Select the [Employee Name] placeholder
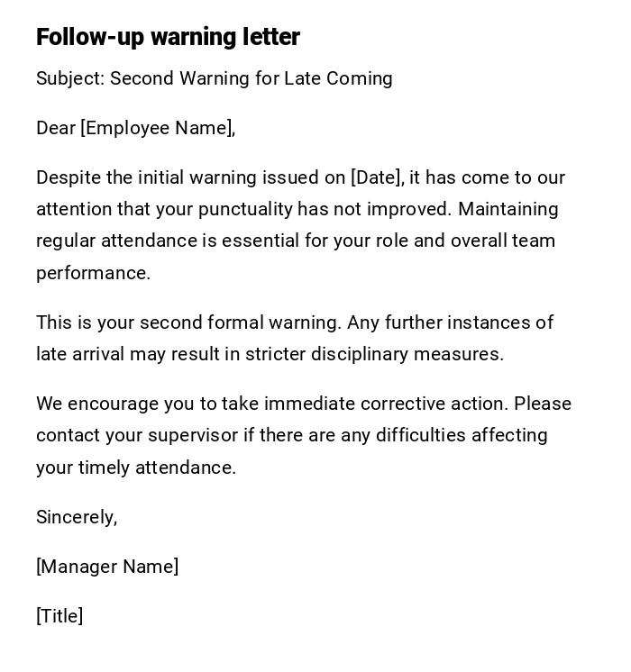The height and width of the screenshot is (672, 631). pyautogui.click(x=156, y=128)
